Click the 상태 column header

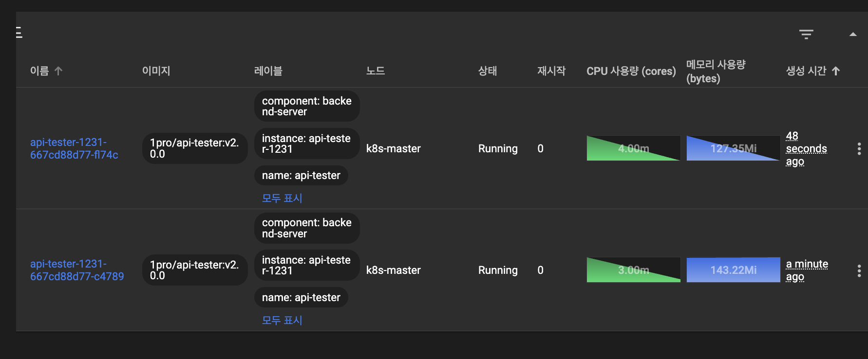(488, 71)
